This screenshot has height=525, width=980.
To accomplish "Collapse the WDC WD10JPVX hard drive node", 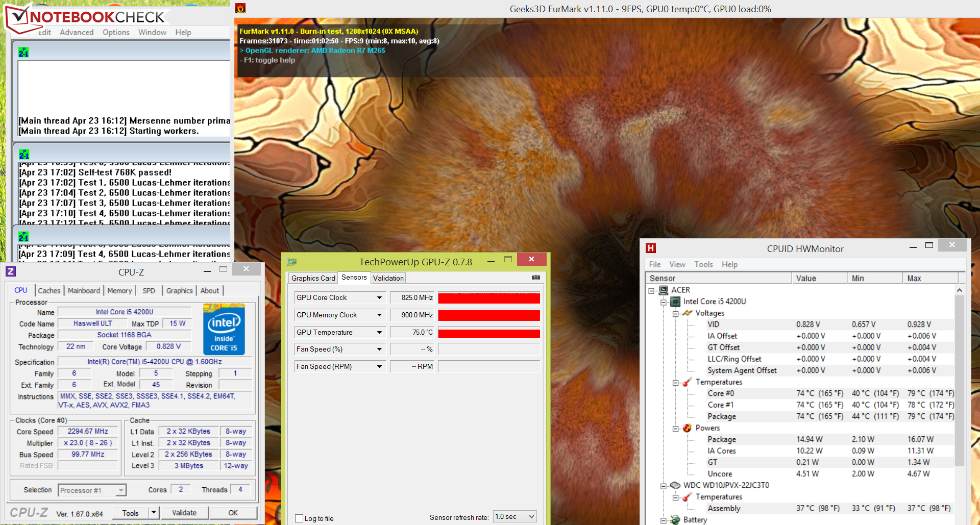I will pyautogui.click(x=663, y=486).
